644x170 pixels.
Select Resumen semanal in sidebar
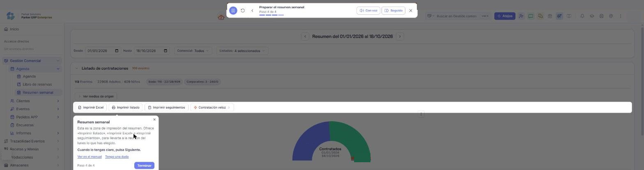tap(38, 93)
